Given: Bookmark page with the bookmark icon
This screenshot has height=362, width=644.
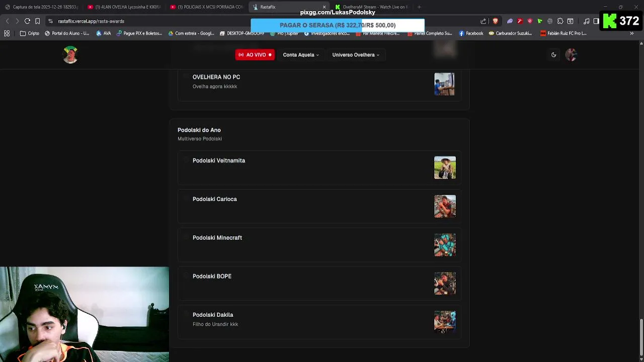Looking at the screenshot, I should click(x=37, y=21).
